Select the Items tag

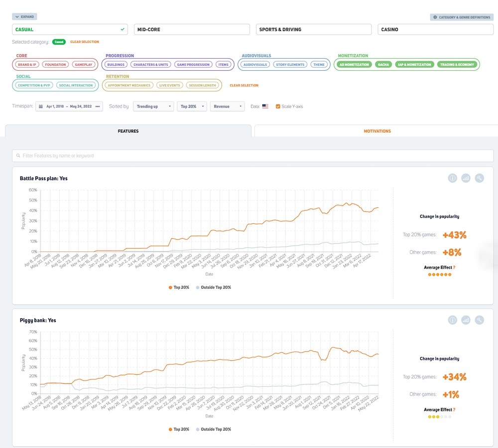point(223,64)
